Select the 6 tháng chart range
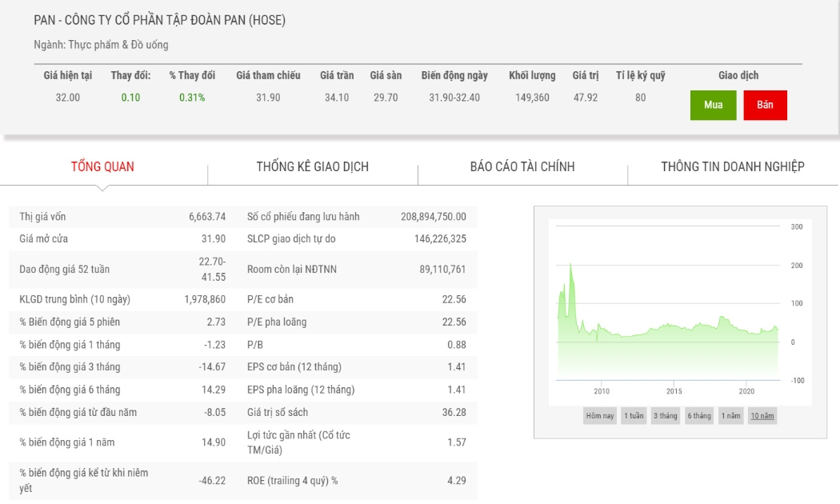The width and height of the screenshot is (840, 504). pos(699,416)
